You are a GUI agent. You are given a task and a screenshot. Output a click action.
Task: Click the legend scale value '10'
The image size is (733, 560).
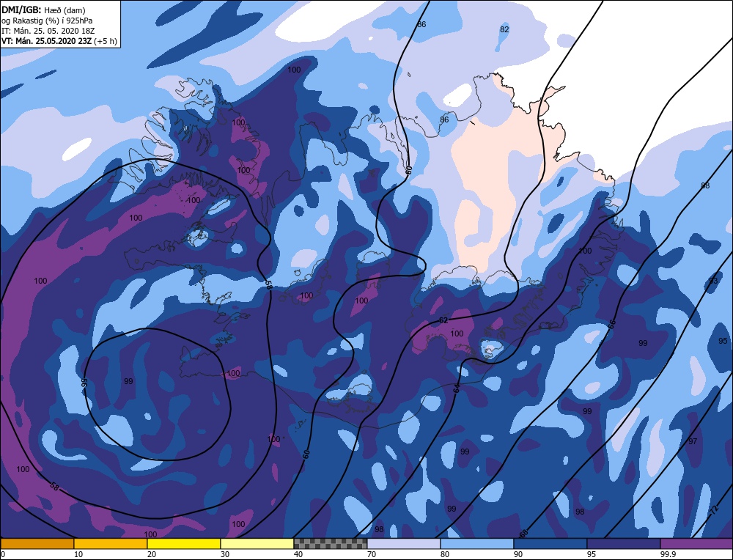(x=78, y=554)
